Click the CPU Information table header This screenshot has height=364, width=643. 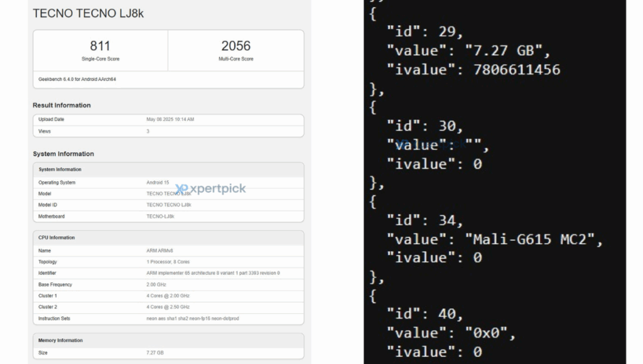coord(57,238)
